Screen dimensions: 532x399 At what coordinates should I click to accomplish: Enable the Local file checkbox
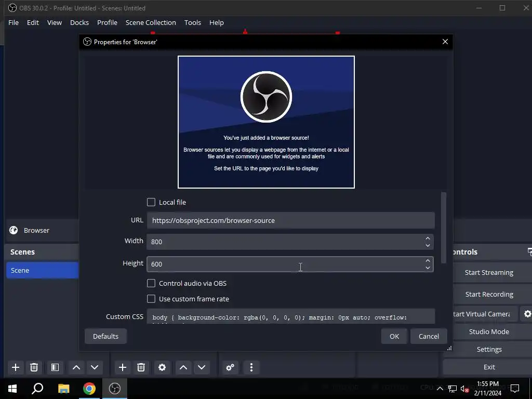(x=151, y=202)
